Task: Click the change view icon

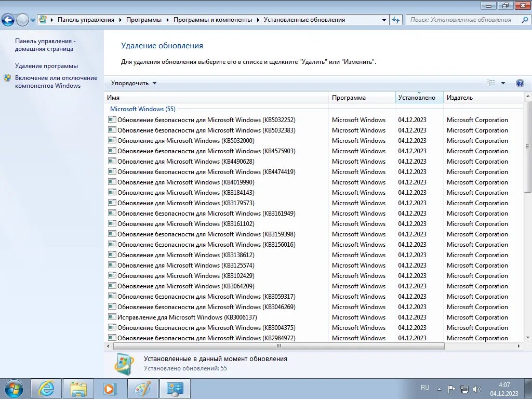Action: coord(490,83)
